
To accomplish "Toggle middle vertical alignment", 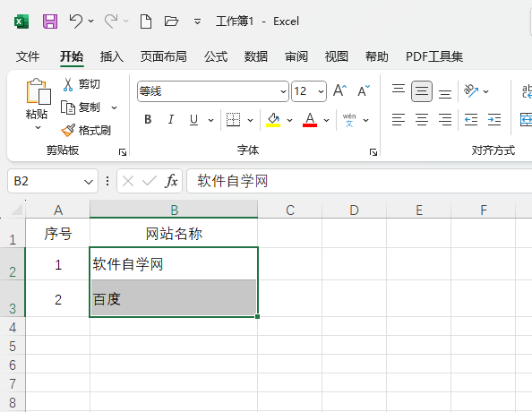I will coord(422,91).
